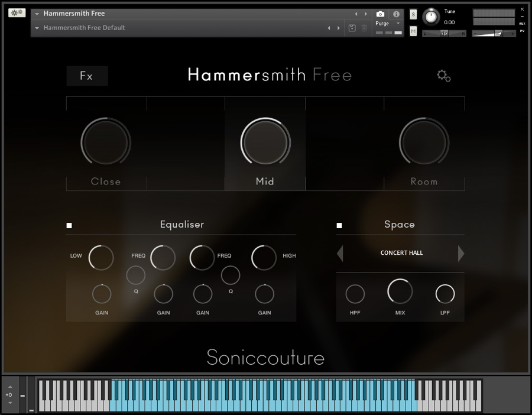Click the left-hand FREQ knob in Equaliser

tap(163, 258)
